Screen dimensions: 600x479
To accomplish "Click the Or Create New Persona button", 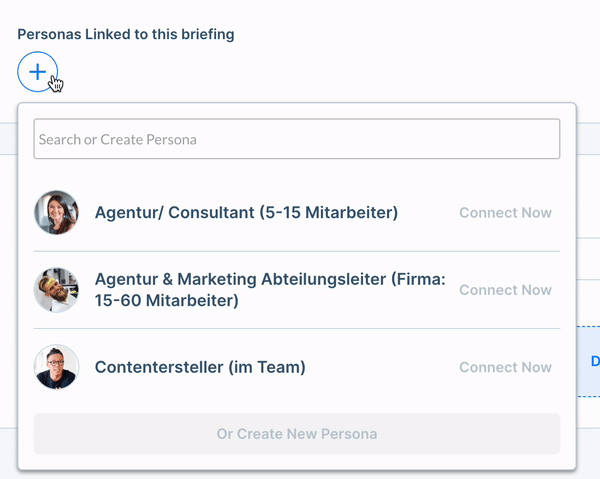I will tap(297, 433).
